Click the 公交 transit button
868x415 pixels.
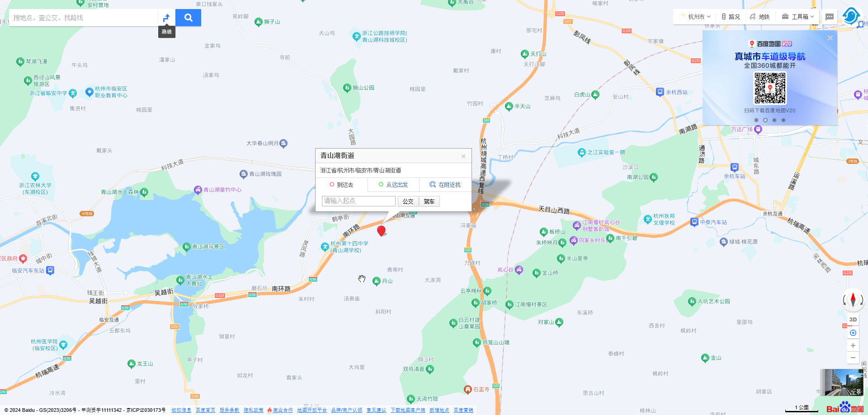408,201
